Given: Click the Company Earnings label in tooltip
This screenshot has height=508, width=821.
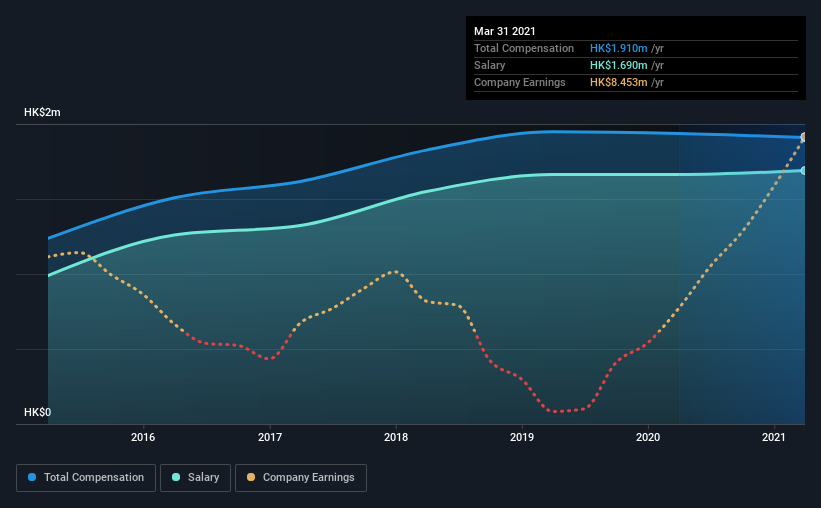Looking at the screenshot, I should (x=520, y=82).
